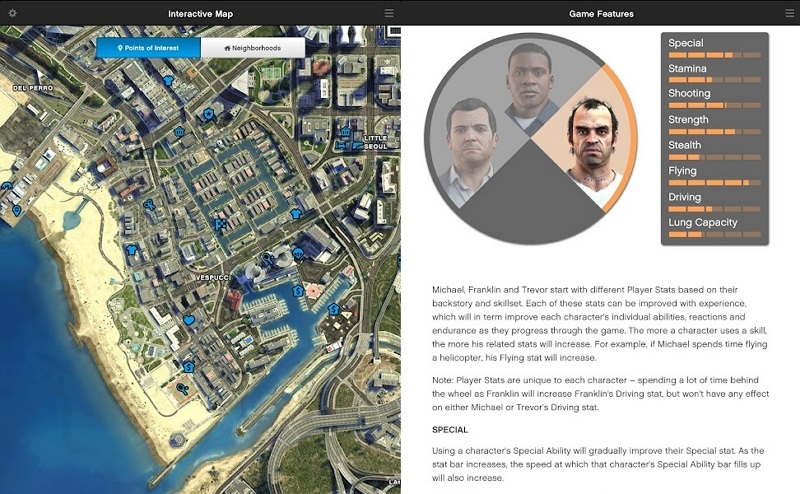Switch to the Points of Interest tab
800x494 pixels.
coord(148,47)
